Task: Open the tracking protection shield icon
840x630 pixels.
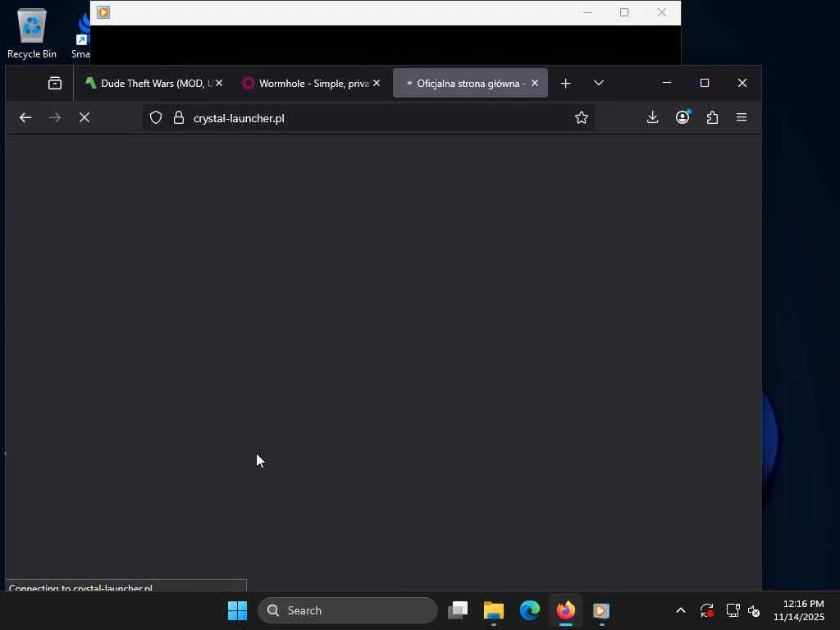Action: [155, 117]
